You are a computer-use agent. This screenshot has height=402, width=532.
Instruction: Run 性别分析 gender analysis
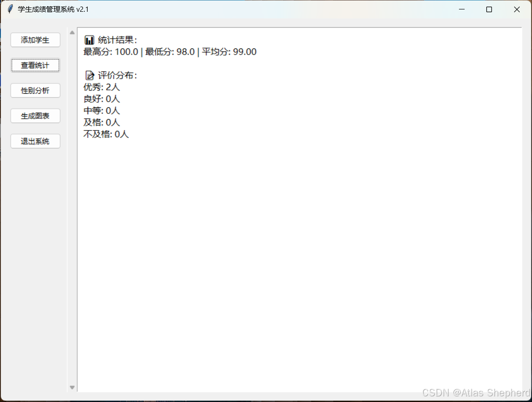coord(35,90)
